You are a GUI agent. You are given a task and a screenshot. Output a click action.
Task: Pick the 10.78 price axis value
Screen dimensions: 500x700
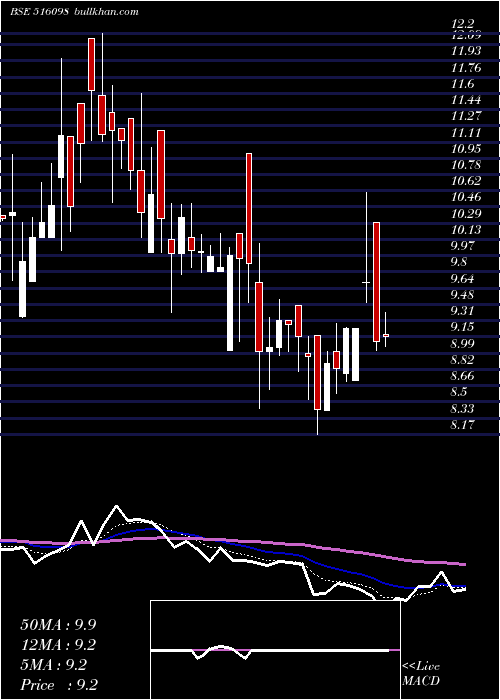[x=466, y=165]
